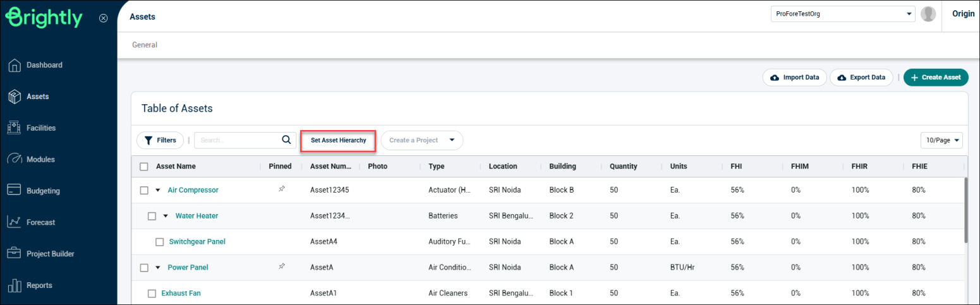Viewport: 980px width, 305px height.
Task: Click the table vertical scrollbar
Action: tap(965, 210)
